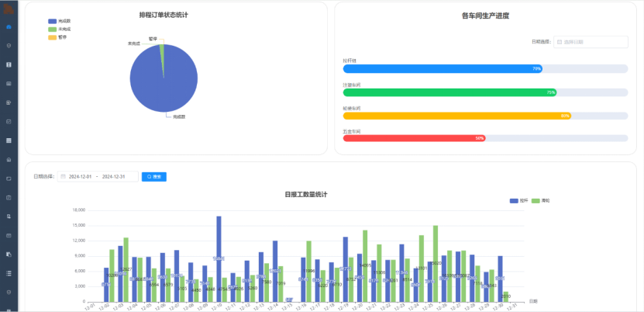Screen dimensions: 644x312
Task: Open the book-shaped sidebar icon
Action: pos(9,64)
